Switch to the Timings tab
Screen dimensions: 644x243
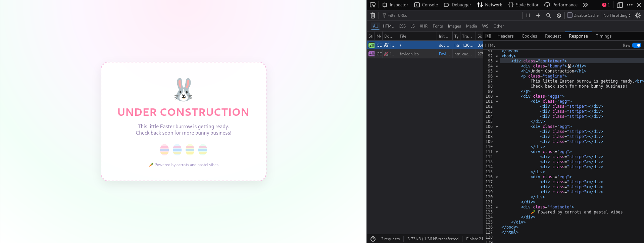point(603,36)
